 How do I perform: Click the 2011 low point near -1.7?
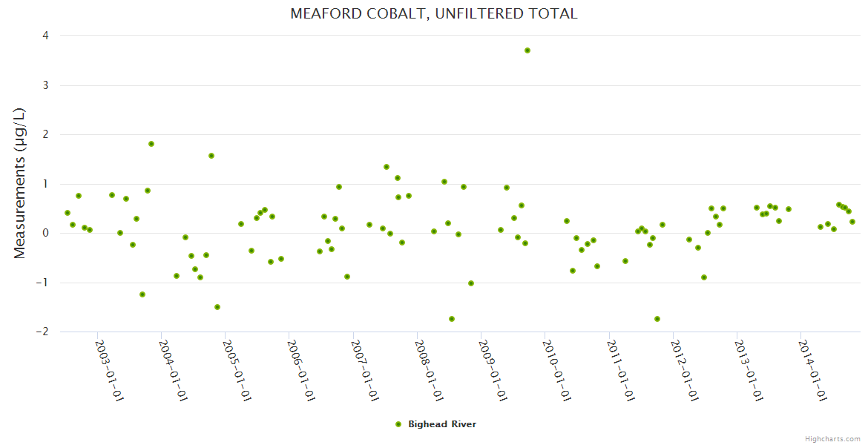[x=657, y=319]
